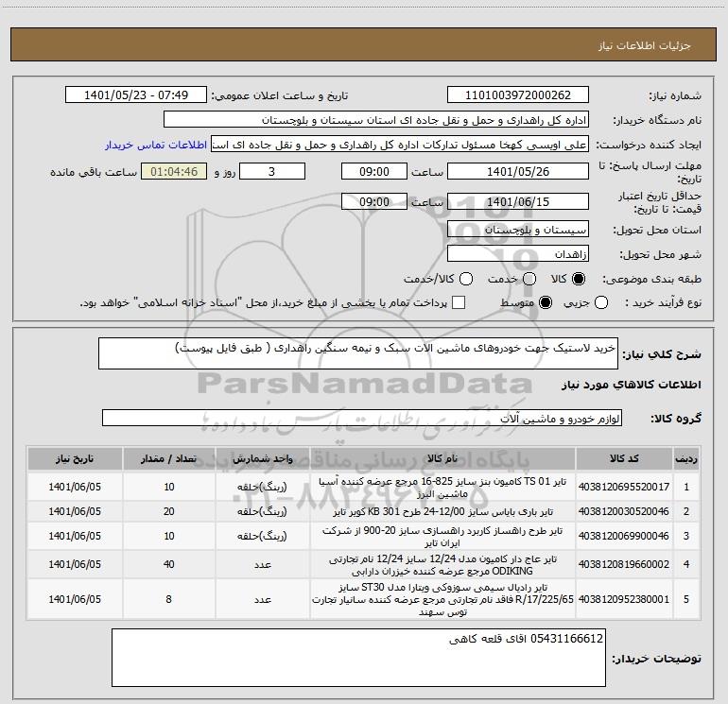The width and height of the screenshot is (728, 704).
Task: Click the تاریخ نیاز column header
Action: (75, 459)
